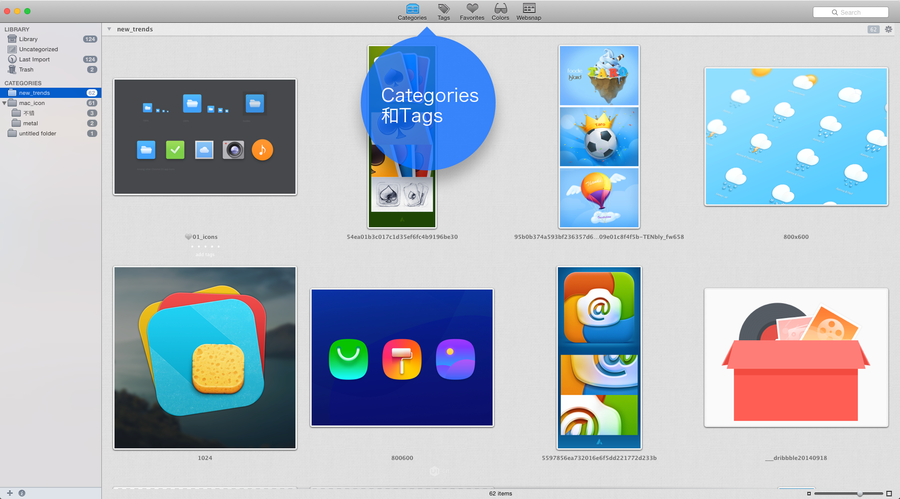Set the rating dots under 01_icons

pyautogui.click(x=205, y=246)
